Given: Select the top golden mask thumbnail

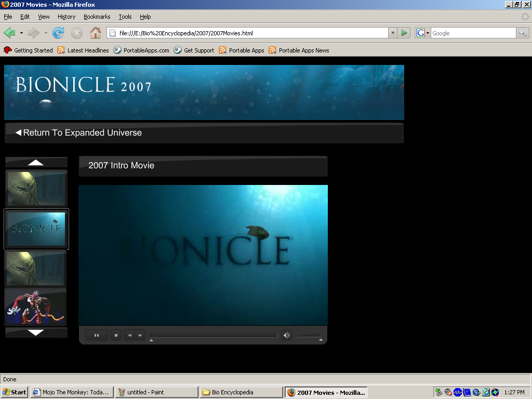Looking at the screenshot, I should click(x=36, y=189).
